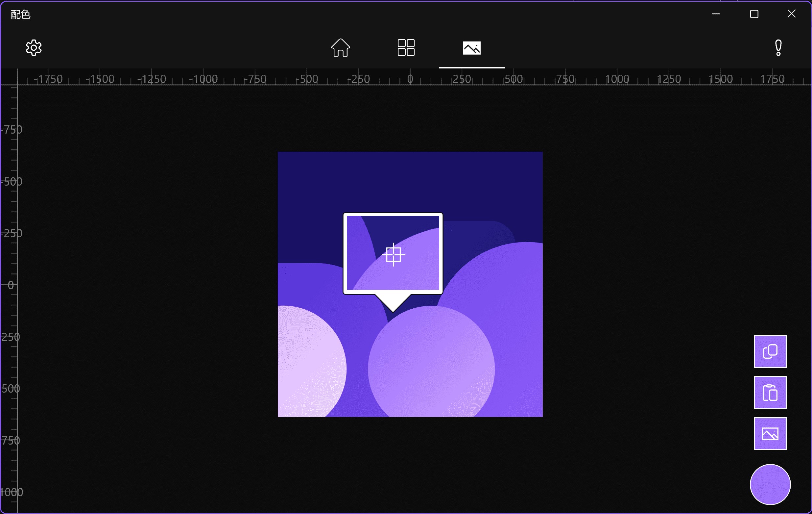Click the 1000 mark on horizontal ruler

coord(617,79)
